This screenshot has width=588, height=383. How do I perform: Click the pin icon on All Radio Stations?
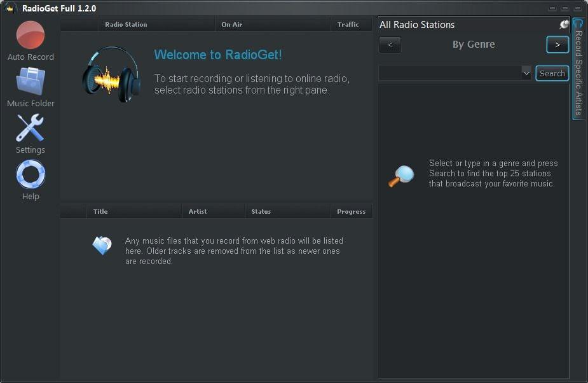coord(563,25)
